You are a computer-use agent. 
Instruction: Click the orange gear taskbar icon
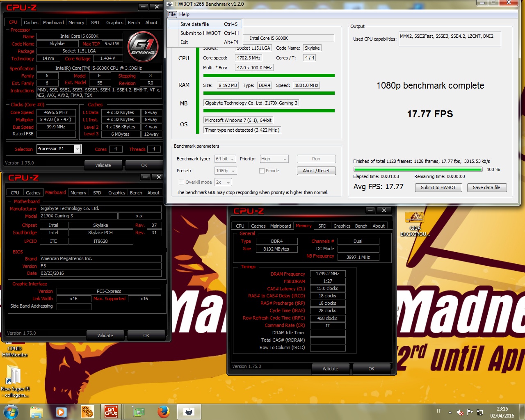[87, 412]
